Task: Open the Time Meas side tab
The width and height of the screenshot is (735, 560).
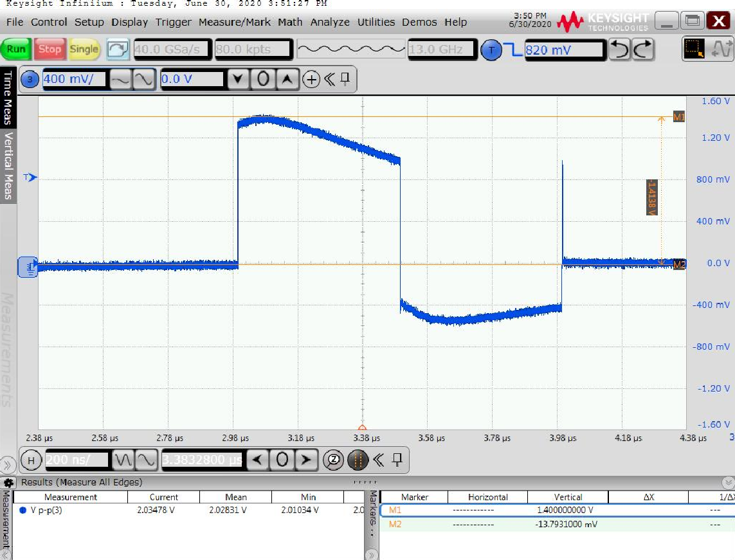Action: tap(8, 98)
